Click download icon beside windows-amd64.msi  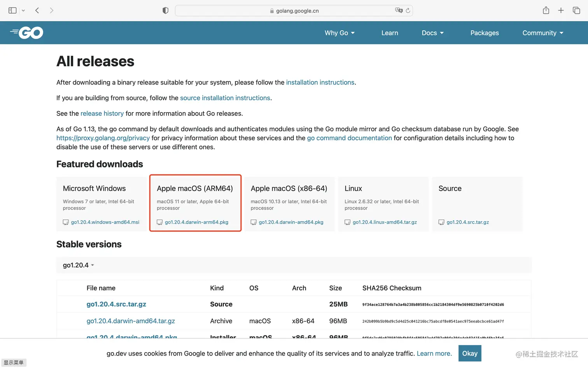tap(66, 222)
